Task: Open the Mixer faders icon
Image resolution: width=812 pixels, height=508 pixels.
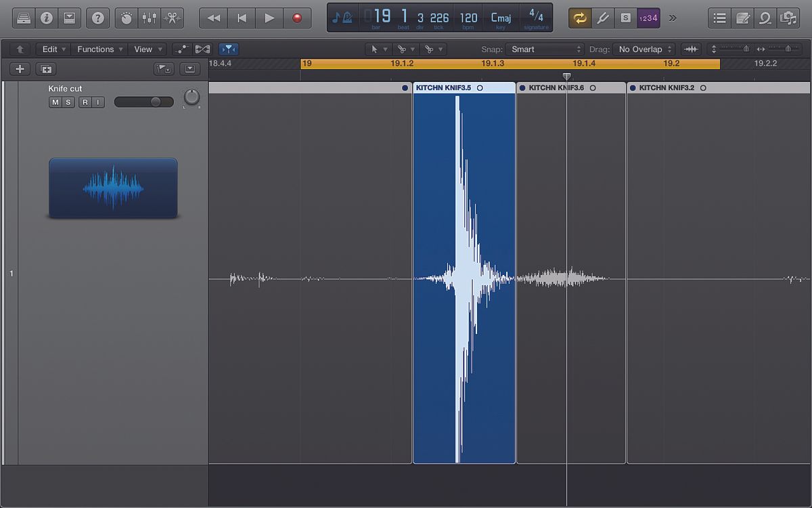Action: point(150,18)
